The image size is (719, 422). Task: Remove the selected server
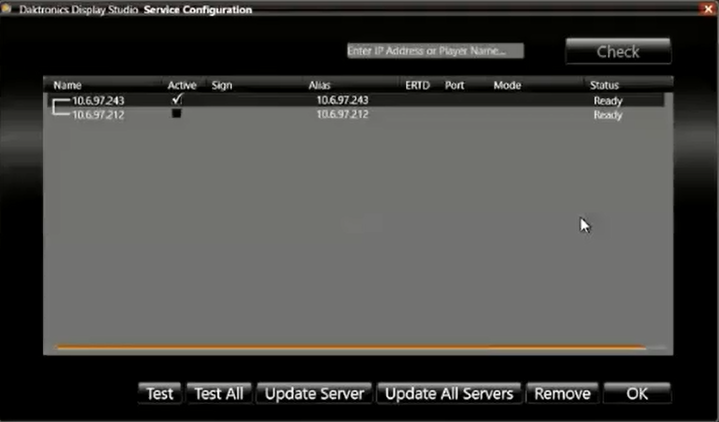pyautogui.click(x=562, y=394)
